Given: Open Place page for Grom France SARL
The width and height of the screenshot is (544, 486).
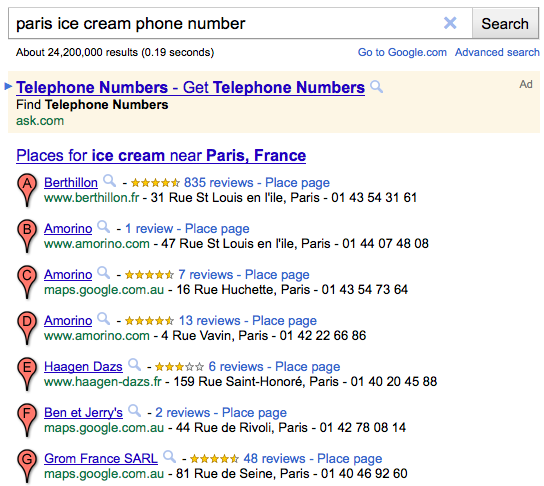Looking at the screenshot, I should [349, 459].
